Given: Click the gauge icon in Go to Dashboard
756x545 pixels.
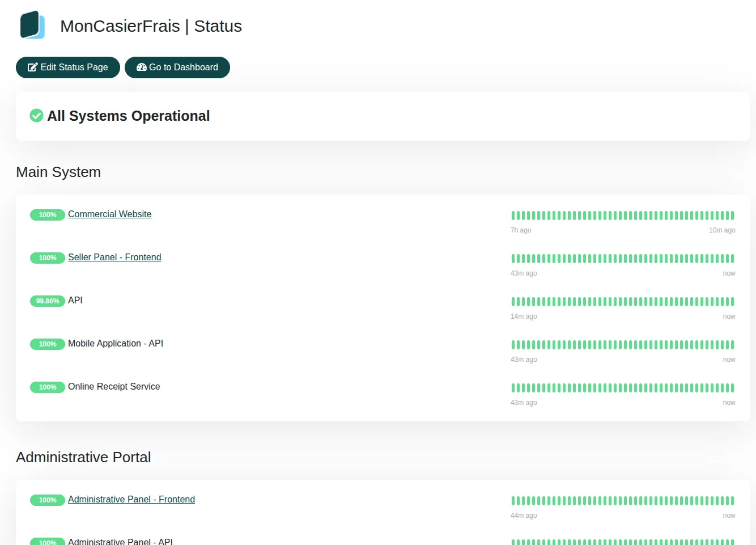Looking at the screenshot, I should [142, 67].
